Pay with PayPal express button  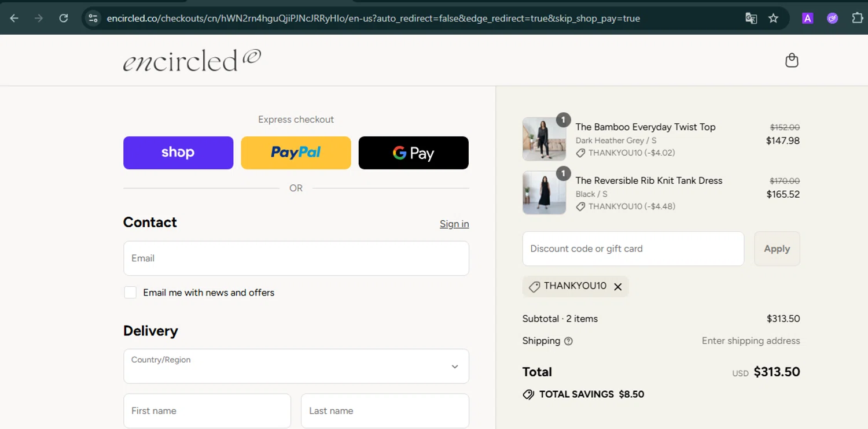[x=296, y=153]
